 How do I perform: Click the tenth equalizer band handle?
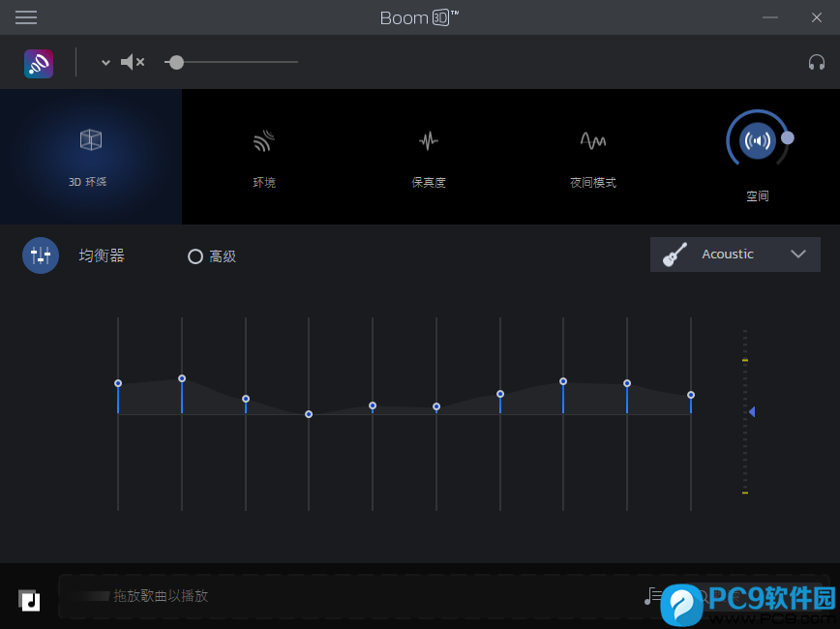click(x=691, y=395)
